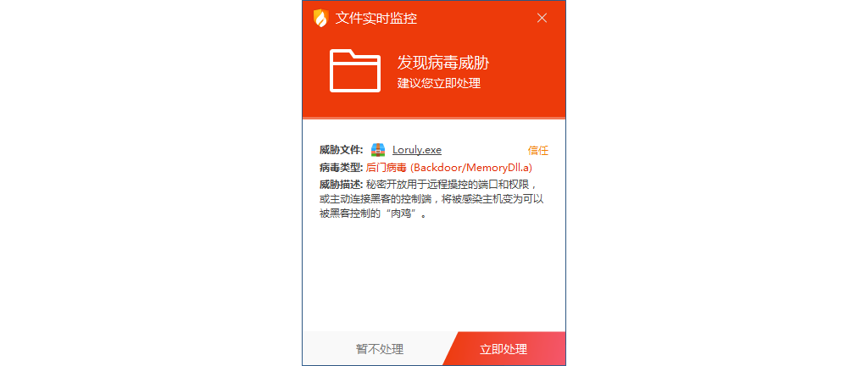Choose 暂不处理 to skip handling
Screen dimensions: 868x366
point(379,349)
